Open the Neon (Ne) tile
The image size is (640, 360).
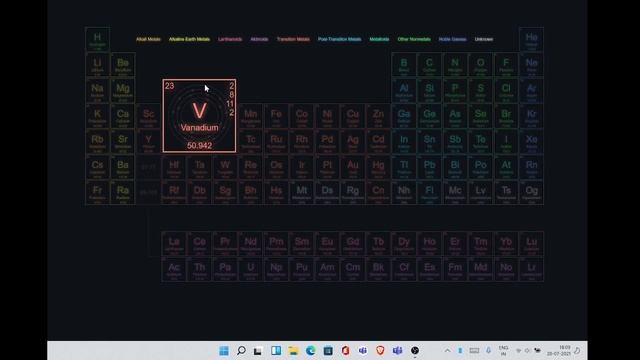(x=531, y=65)
